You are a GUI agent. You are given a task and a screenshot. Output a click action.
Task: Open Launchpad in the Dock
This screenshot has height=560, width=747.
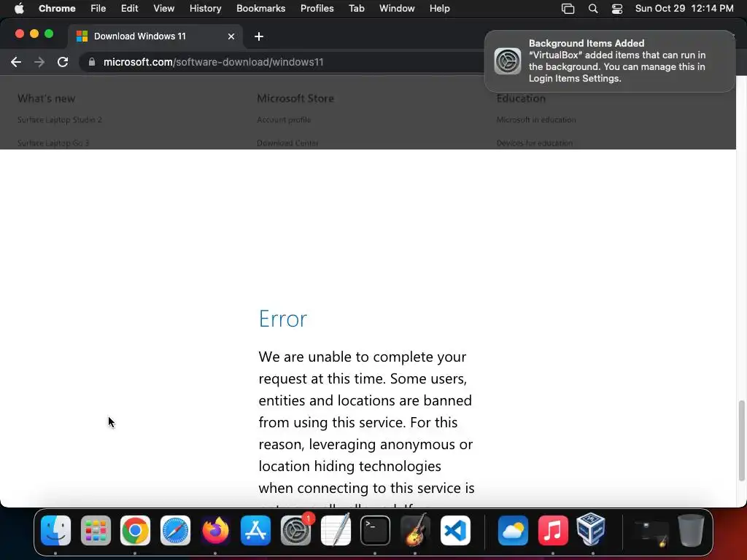[96, 530]
